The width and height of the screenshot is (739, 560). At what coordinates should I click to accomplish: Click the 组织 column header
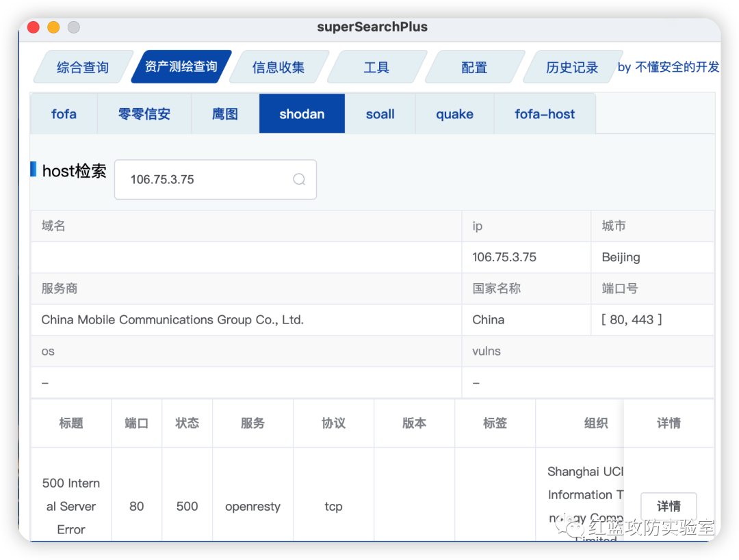[596, 423]
